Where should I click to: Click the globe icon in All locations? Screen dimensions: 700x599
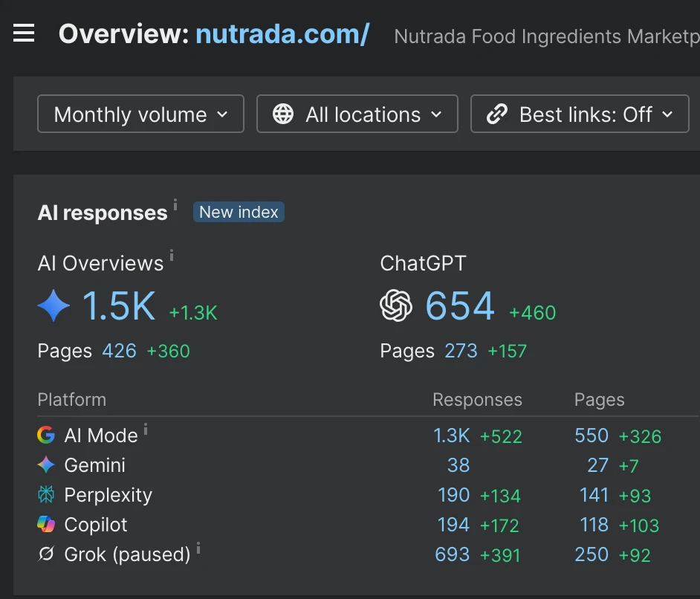click(283, 114)
